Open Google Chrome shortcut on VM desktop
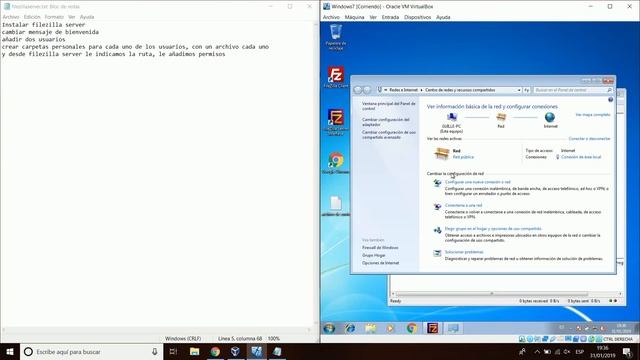640x360 pixels. 336,163
